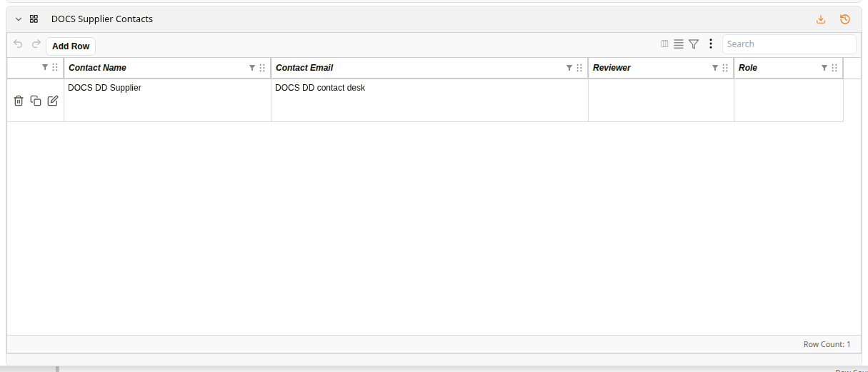
Task: Click the Add Row button
Action: [x=71, y=46]
